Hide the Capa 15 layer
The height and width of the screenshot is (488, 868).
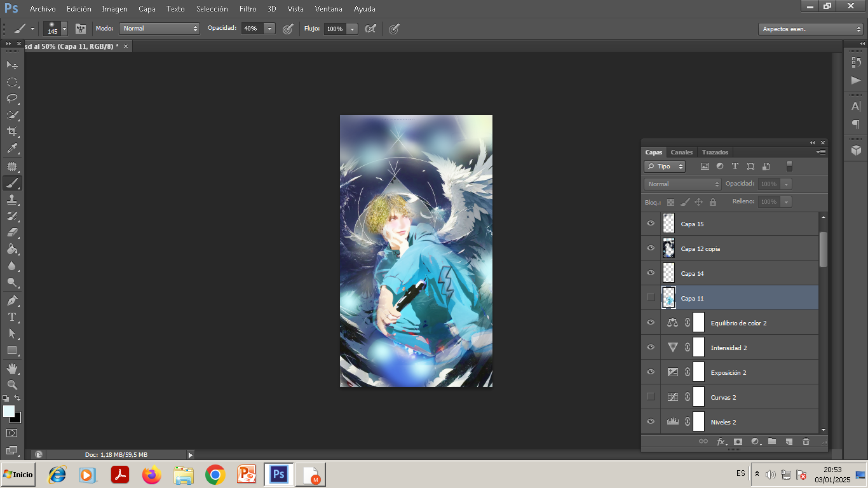[650, 224]
